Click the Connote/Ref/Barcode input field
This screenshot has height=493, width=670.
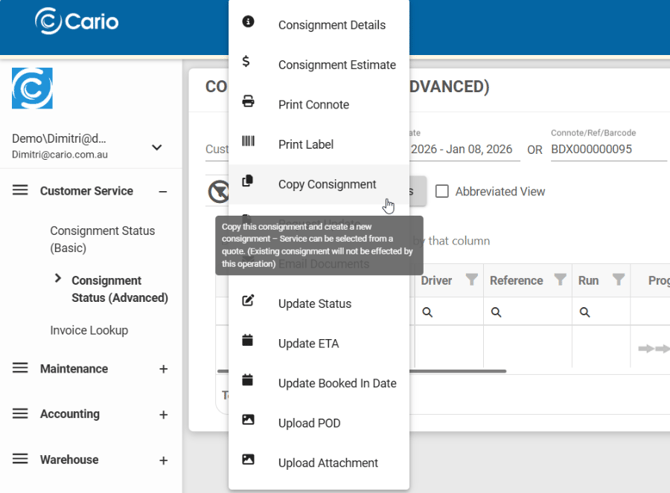[607, 150]
